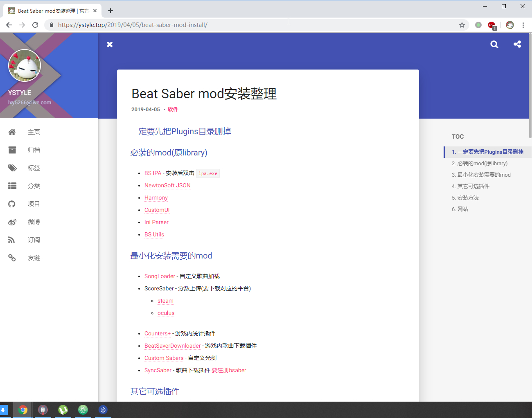This screenshot has height=418, width=532.
Task: Jump to TOC item 一定要先把Plugins目录删掉
Action: pyautogui.click(x=487, y=152)
